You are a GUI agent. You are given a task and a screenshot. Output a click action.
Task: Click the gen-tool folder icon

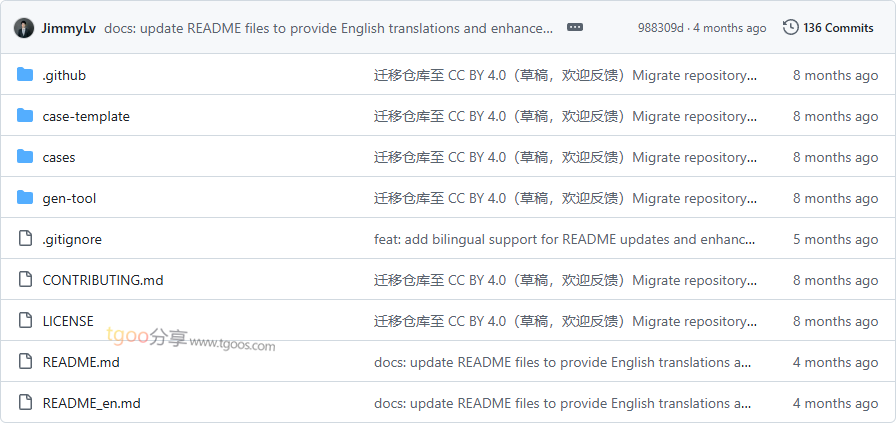pyautogui.click(x=25, y=198)
